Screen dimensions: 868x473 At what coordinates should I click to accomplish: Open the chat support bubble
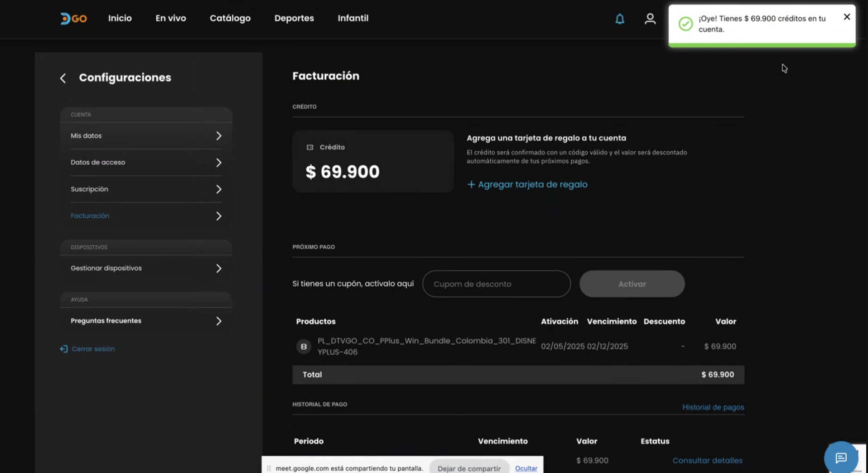pyautogui.click(x=840, y=458)
